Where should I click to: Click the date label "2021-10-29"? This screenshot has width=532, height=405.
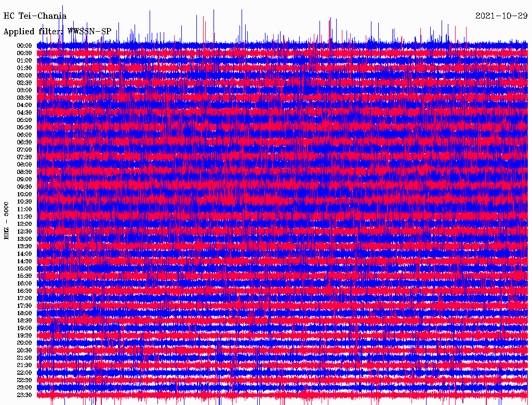501,16
